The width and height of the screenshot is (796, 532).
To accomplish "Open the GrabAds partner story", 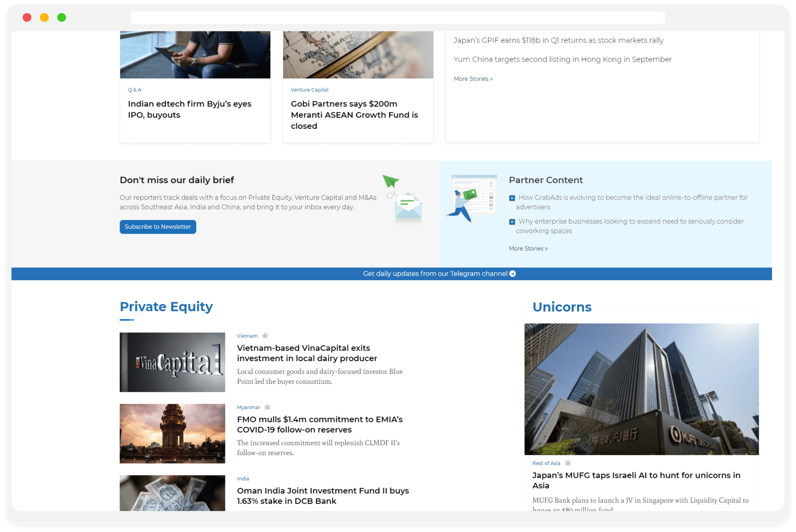I will (632, 202).
